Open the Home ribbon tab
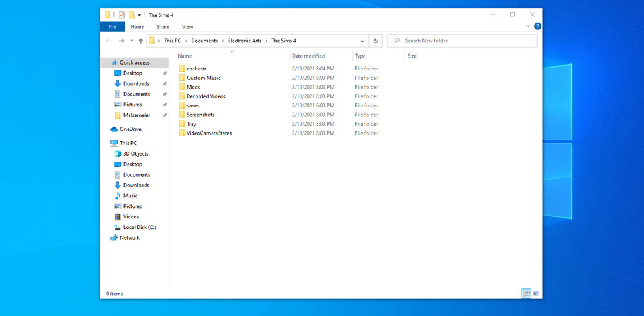644x316 pixels. 137,26
